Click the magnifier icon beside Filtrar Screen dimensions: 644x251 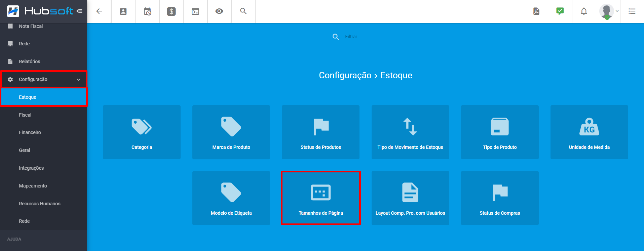(336, 37)
